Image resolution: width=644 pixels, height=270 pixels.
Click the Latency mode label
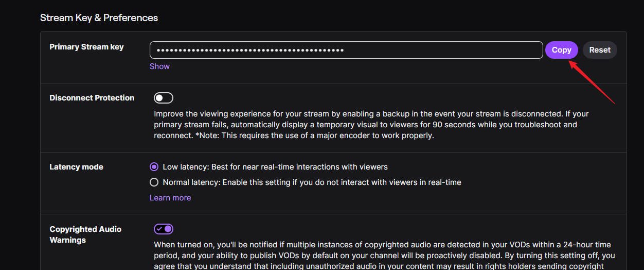76,167
